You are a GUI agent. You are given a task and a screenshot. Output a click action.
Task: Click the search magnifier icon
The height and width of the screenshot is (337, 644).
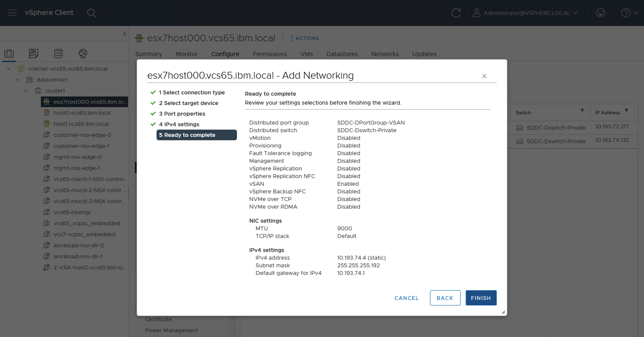pyautogui.click(x=91, y=13)
